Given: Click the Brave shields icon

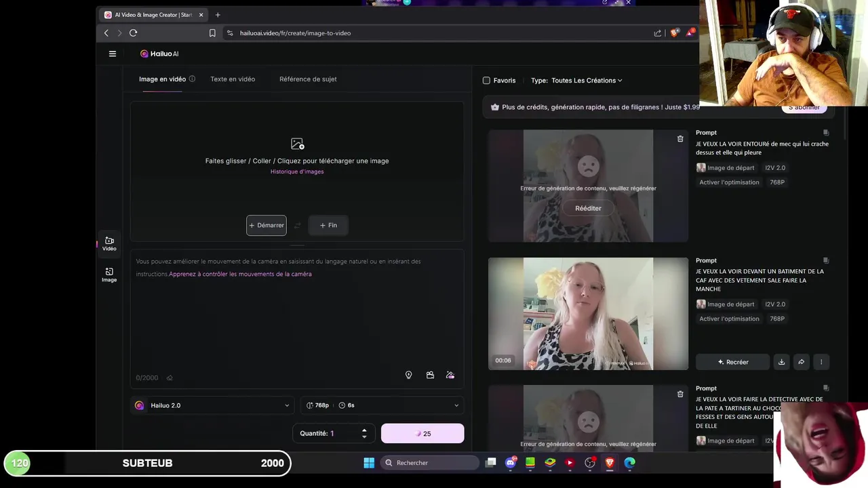Looking at the screenshot, I should [x=674, y=33].
